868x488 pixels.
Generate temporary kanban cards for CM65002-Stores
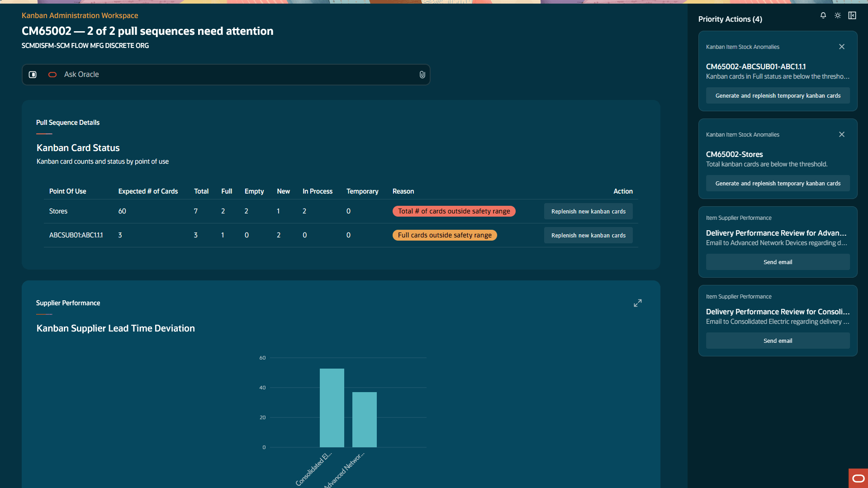(778, 183)
